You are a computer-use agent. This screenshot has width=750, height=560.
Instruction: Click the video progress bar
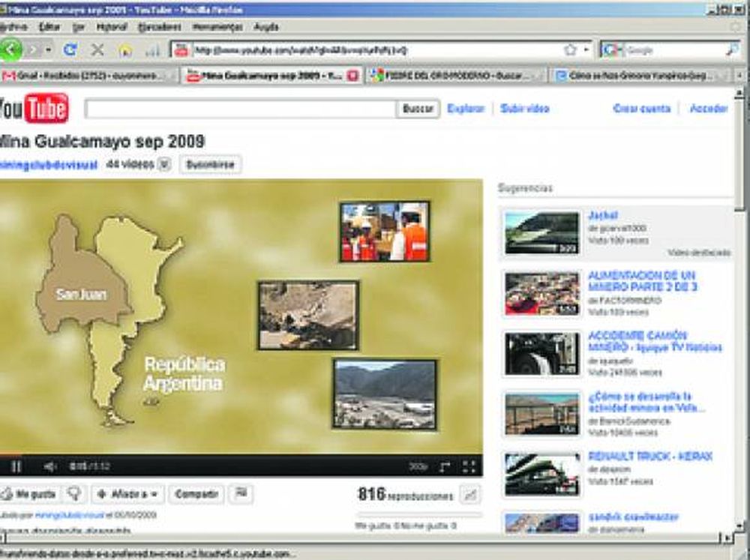click(240, 454)
